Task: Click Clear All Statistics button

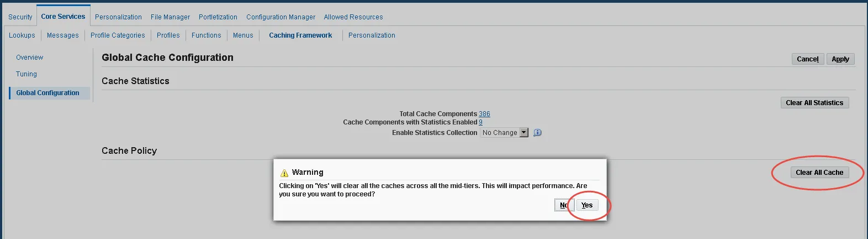Action: click(x=814, y=103)
